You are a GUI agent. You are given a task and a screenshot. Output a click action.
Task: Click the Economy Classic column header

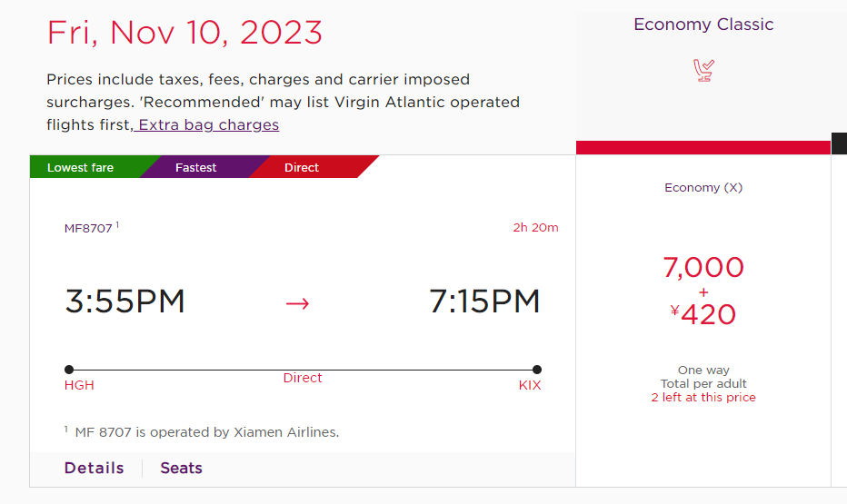coord(703,25)
